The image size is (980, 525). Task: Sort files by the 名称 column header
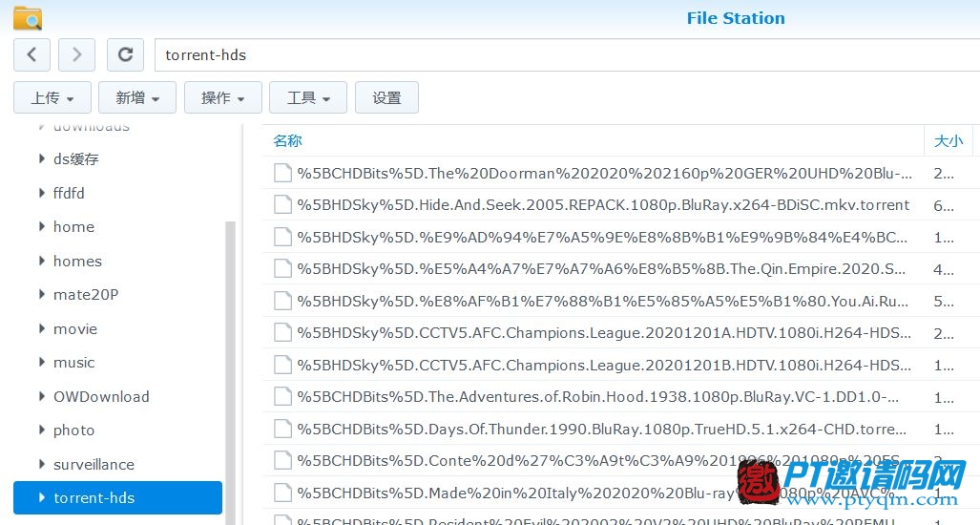[287, 141]
